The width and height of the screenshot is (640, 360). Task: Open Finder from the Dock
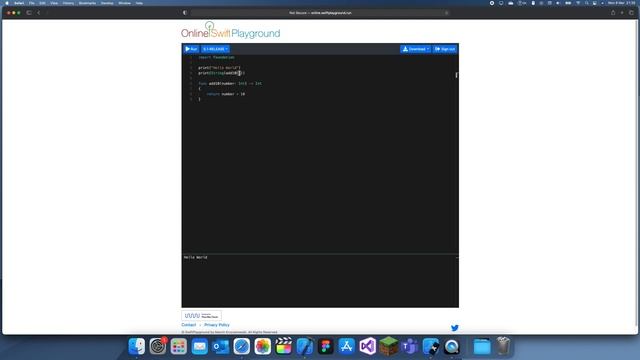[137, 347]
